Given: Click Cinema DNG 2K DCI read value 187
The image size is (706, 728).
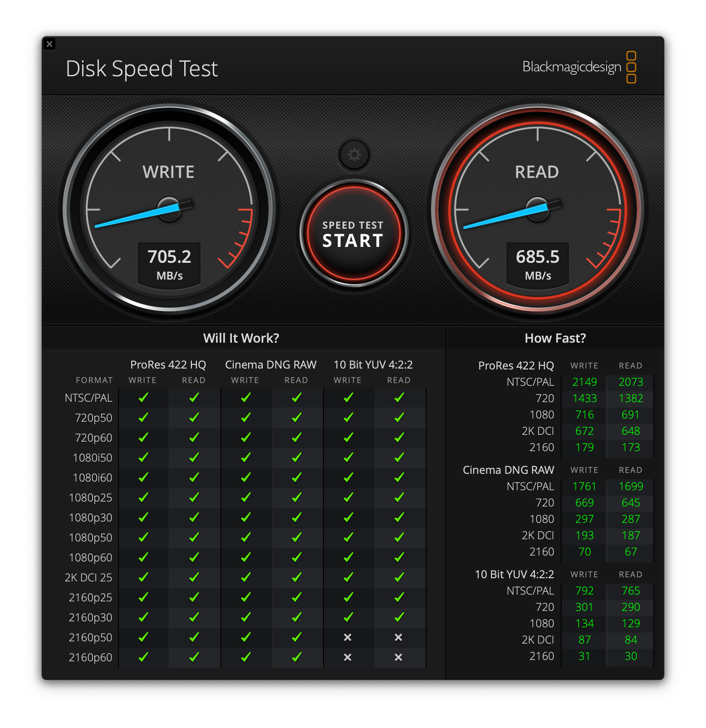Looking at the screenshot, I should pos(631,536).
